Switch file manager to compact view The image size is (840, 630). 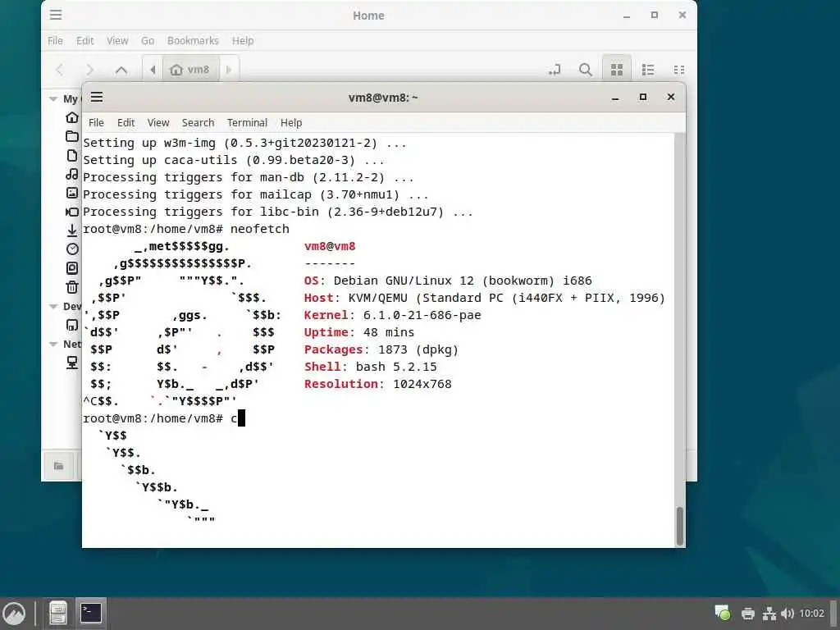point(678,70)
